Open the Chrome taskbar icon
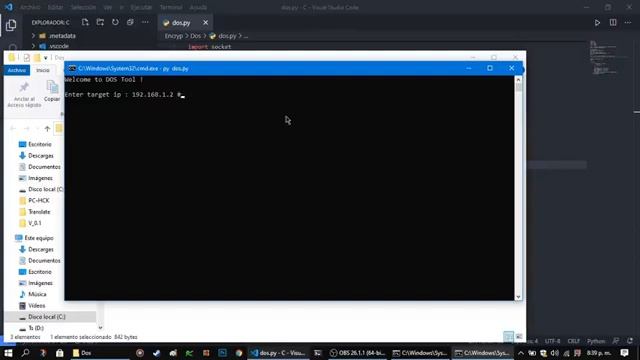Viewport: 640px width, 360px height. (239, 353)
